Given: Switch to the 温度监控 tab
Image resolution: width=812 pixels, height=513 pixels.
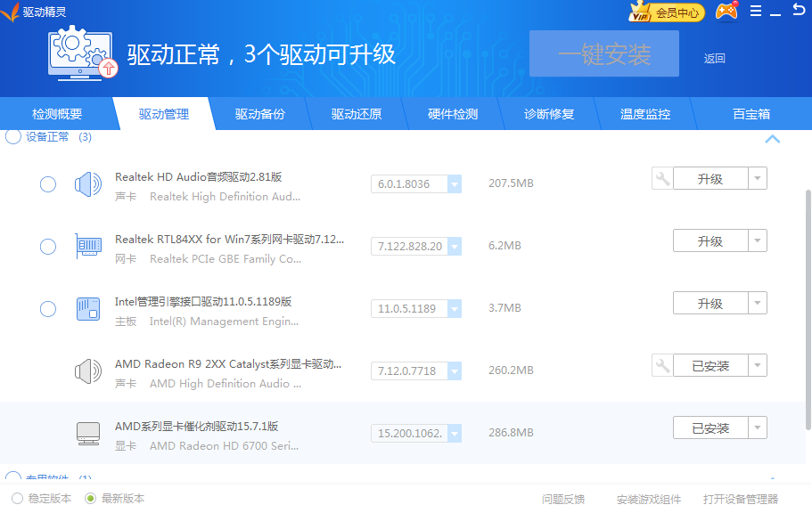Looking at the screenshot, I should pyautogui.click(x=645, y=114).
